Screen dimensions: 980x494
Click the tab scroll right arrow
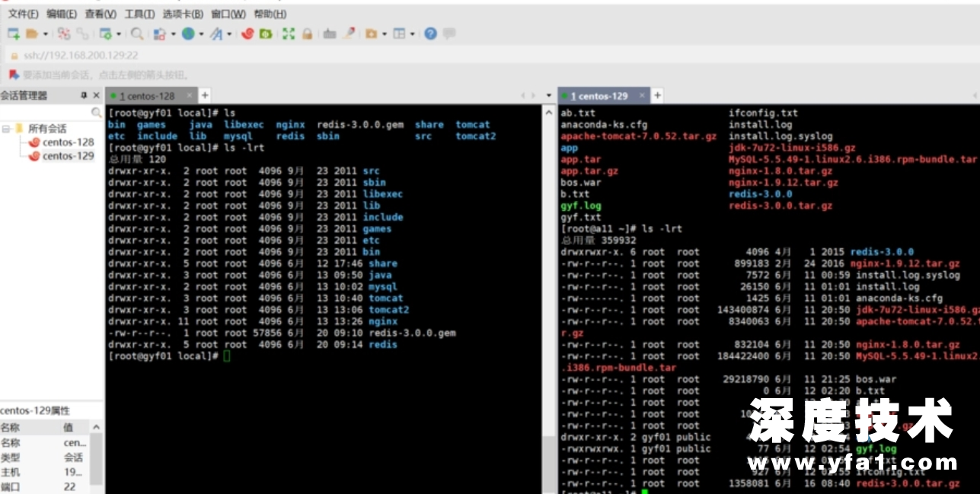point(534,96)
